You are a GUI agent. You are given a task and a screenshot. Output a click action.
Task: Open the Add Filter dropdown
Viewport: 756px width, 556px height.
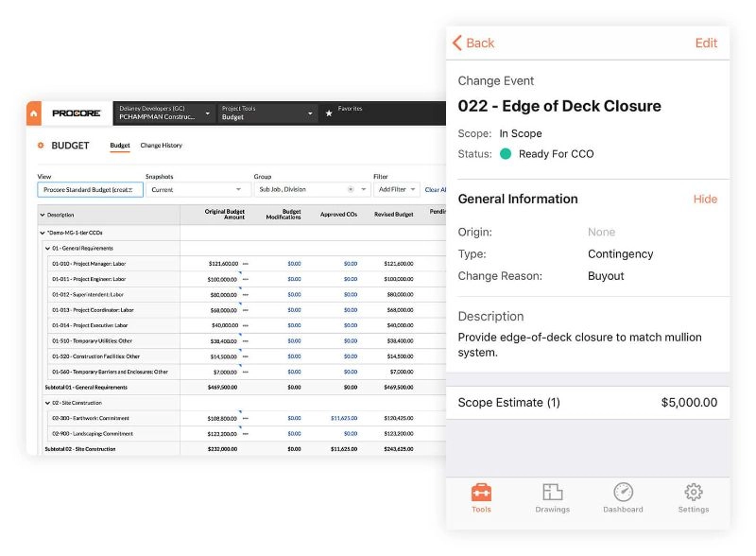point(396,190)
